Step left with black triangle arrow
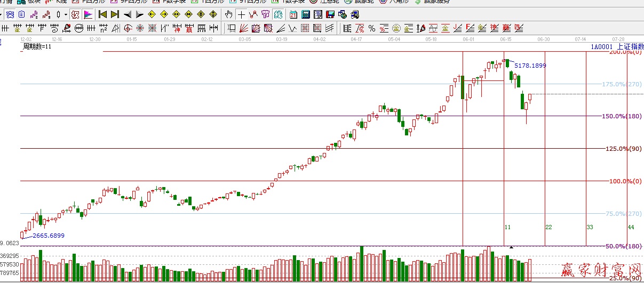 128,14
